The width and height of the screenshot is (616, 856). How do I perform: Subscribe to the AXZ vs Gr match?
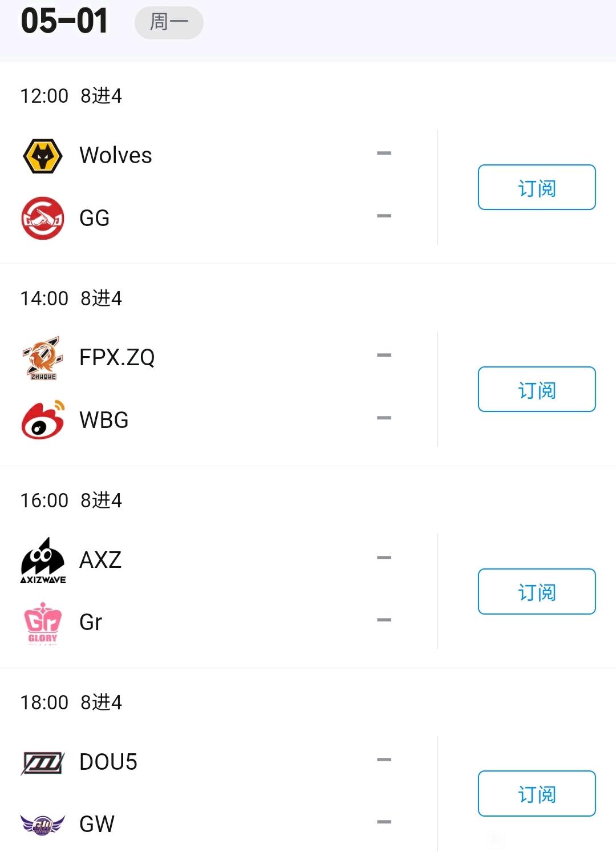pyautogui.click(x=537, y=591)
